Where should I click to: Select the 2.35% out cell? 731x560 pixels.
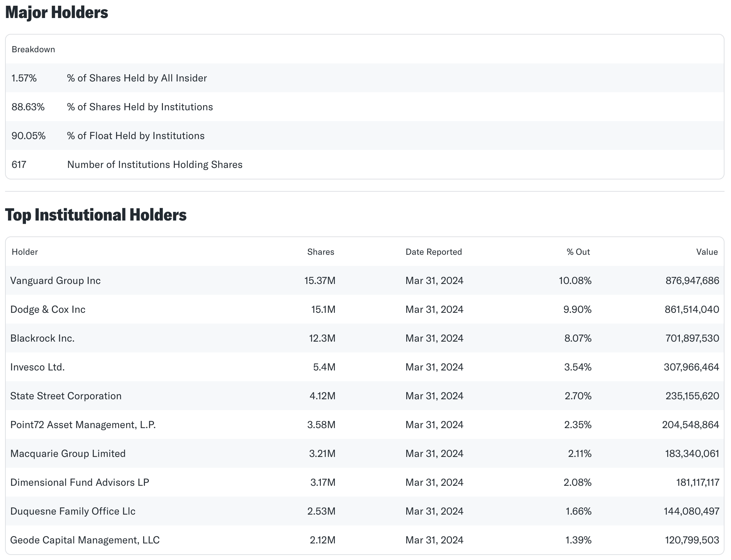(578, 425)
